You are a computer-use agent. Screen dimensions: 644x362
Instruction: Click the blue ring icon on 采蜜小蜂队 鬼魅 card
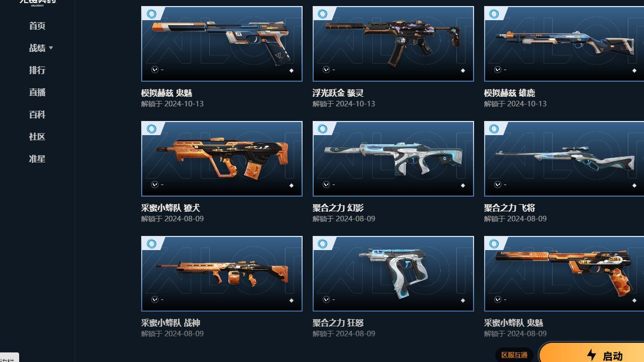pyautogui.click(x=494, y=244)
